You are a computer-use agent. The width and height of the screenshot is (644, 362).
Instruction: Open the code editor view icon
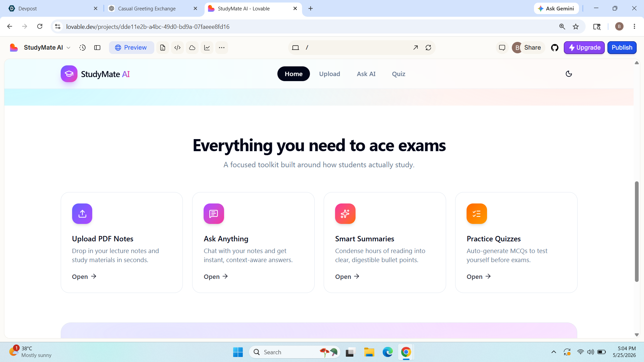point(177,48)
